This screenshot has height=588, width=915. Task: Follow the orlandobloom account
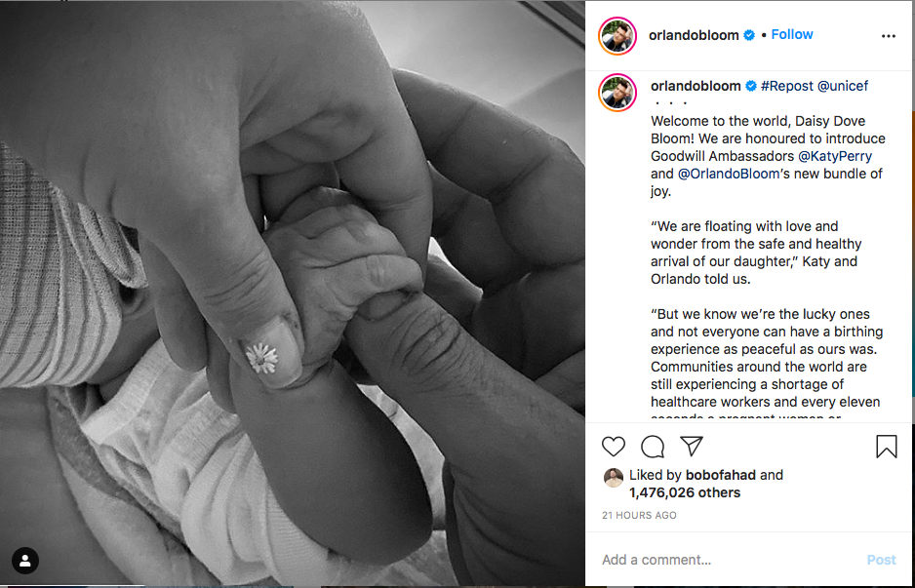tap(792, 34)
